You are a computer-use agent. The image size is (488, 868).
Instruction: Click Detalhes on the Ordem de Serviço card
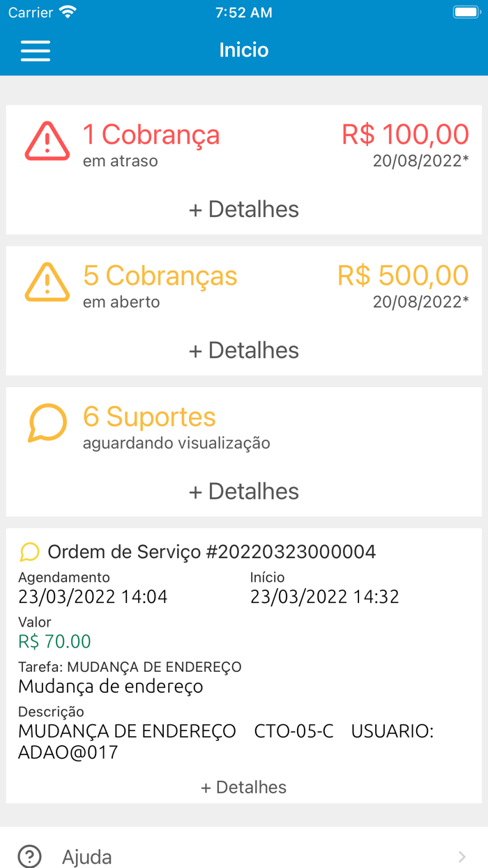coord(243,786)
